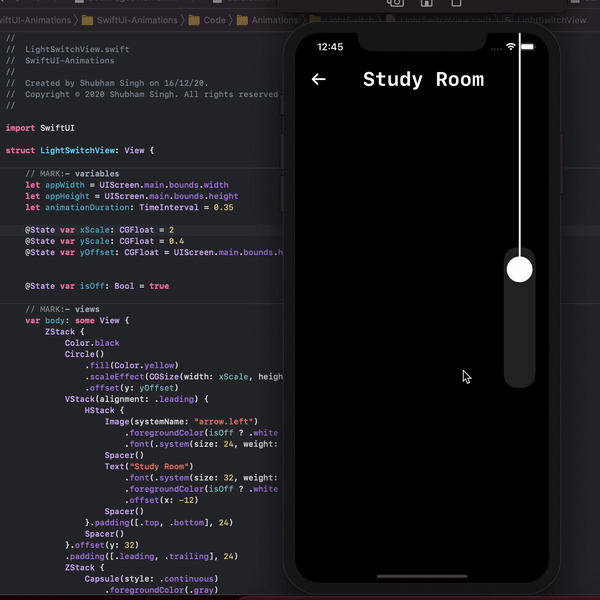Open the LightSwitchView.swift file breadcrumb
Image resolution: width=600 pixels, height=600 pixels.
coord(439,20)
